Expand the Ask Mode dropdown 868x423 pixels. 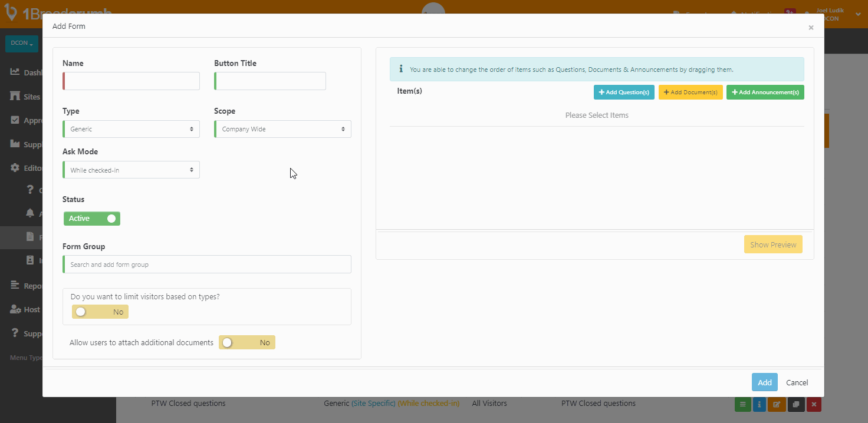point(130,170)
